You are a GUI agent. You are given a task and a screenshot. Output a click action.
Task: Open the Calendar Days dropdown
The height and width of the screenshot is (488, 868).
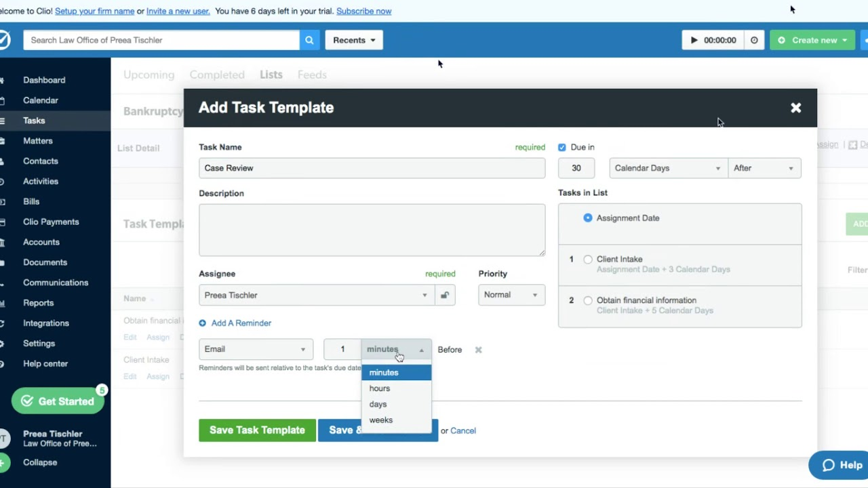point(668,168)
